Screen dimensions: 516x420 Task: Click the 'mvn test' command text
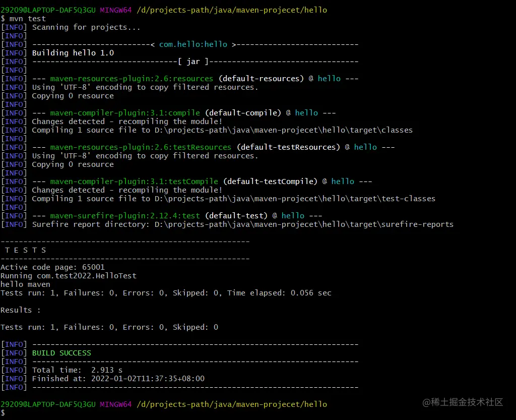pos(28,19)
